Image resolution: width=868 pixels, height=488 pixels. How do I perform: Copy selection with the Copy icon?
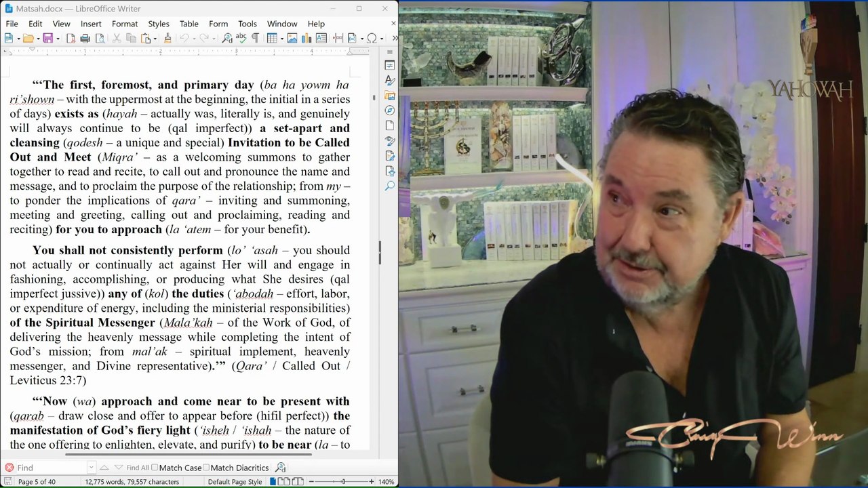(131, 38)
